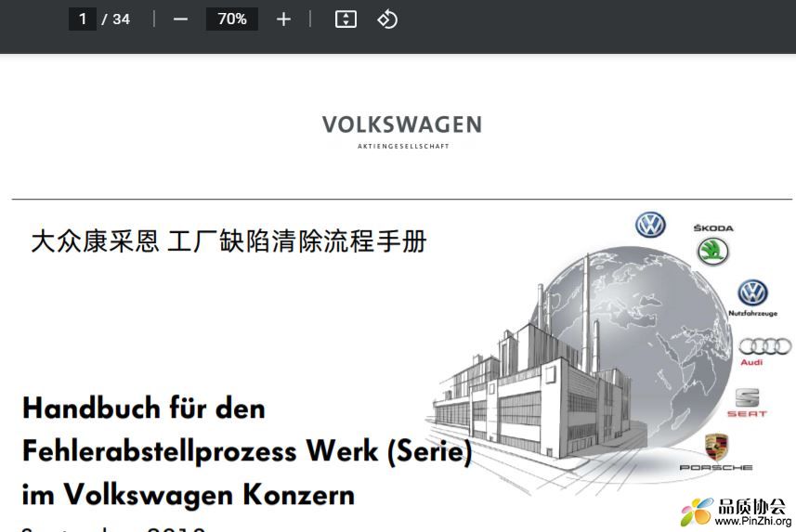Click the fit to page icon
Screen dimensions: 796x532
(x=346, y=19)
